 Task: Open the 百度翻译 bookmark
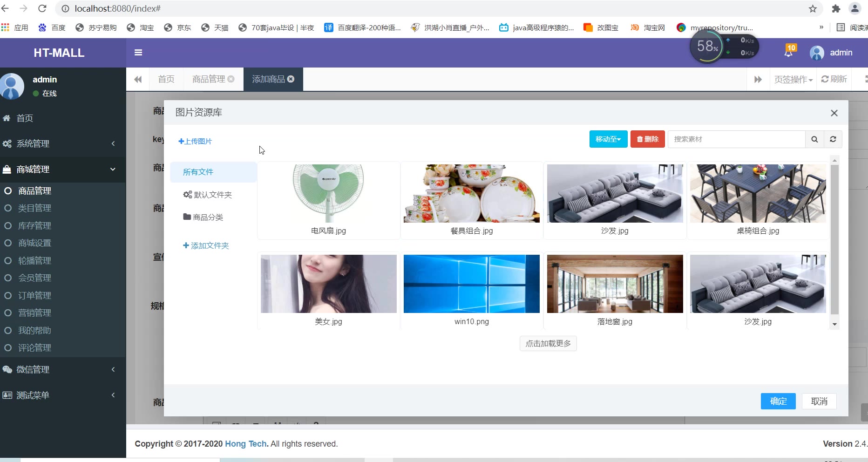click(x=362, y=27)
